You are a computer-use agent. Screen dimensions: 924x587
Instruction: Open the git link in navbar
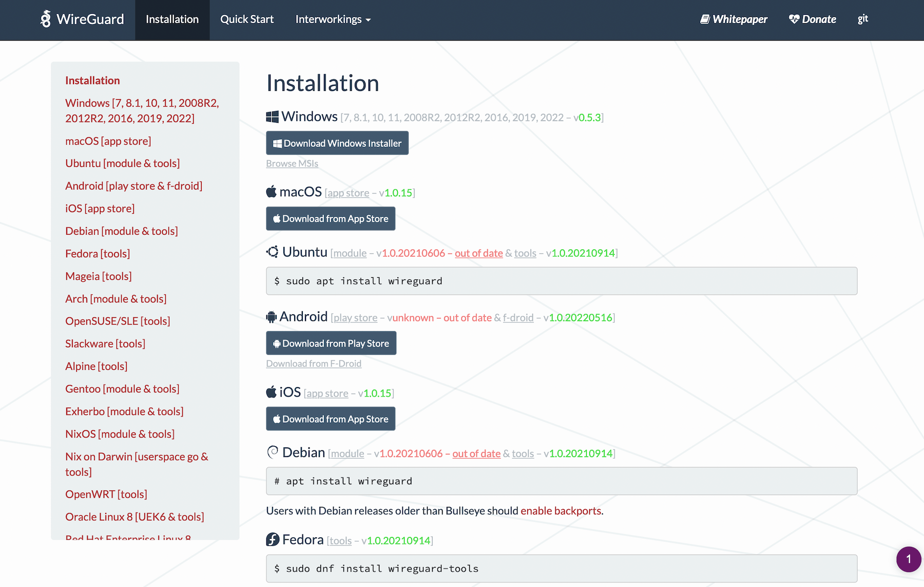pyautogui.click(x=862, y=20)
